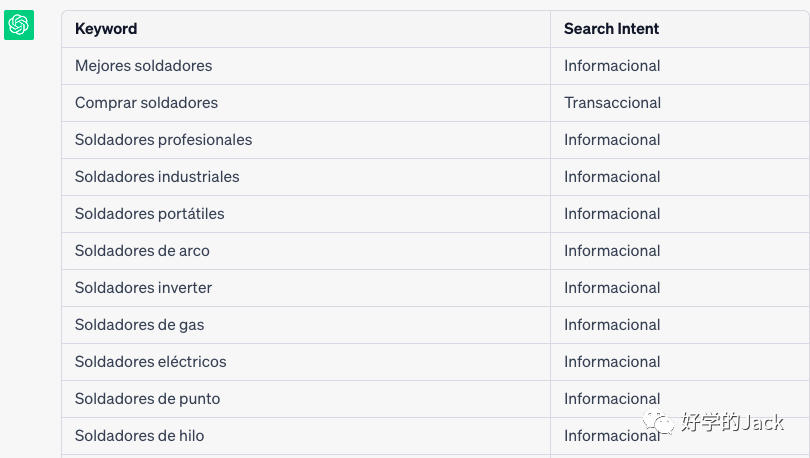Screen dimensions: 810x458
Task: Select the Soldadores de hilo text
Action: [x=139, y=436]
